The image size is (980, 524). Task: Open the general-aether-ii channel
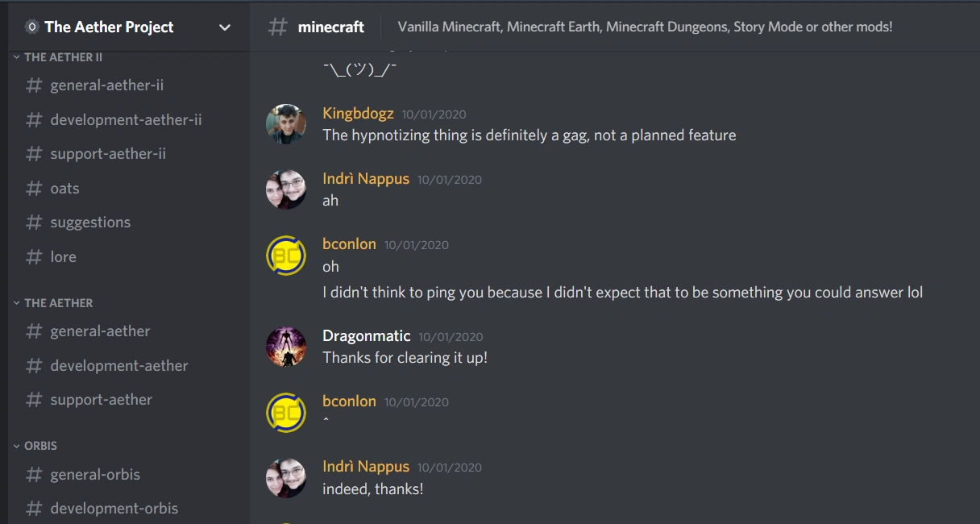[x=106, y=85]
